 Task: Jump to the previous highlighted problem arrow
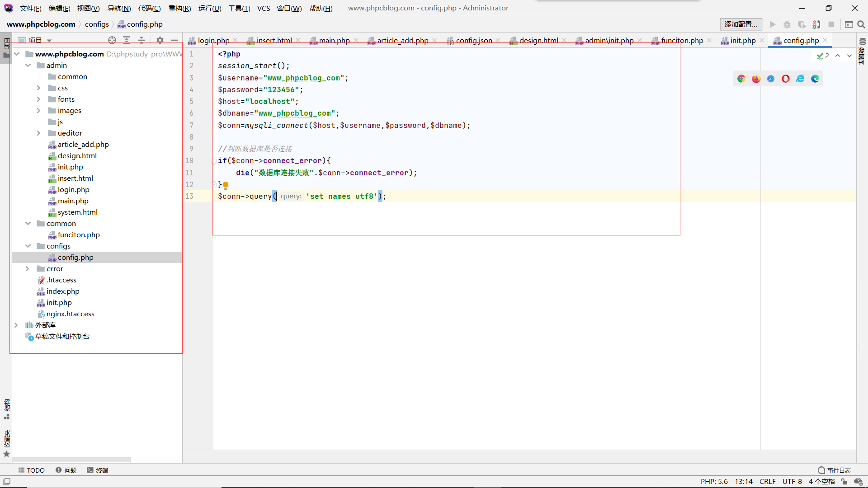[x=838, y=56]
